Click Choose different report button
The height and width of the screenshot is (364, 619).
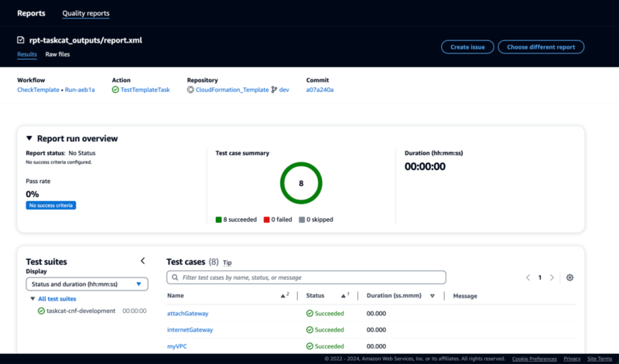click(541, 47)
